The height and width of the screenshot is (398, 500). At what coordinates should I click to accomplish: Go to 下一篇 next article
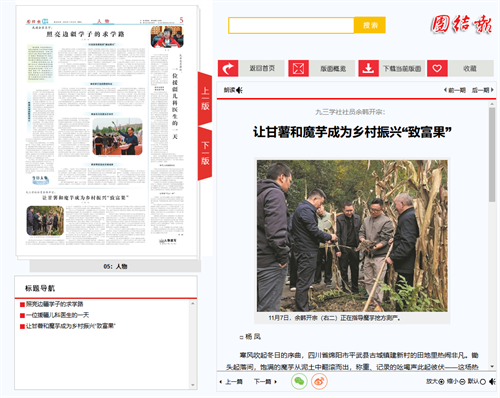click(266, 382)
